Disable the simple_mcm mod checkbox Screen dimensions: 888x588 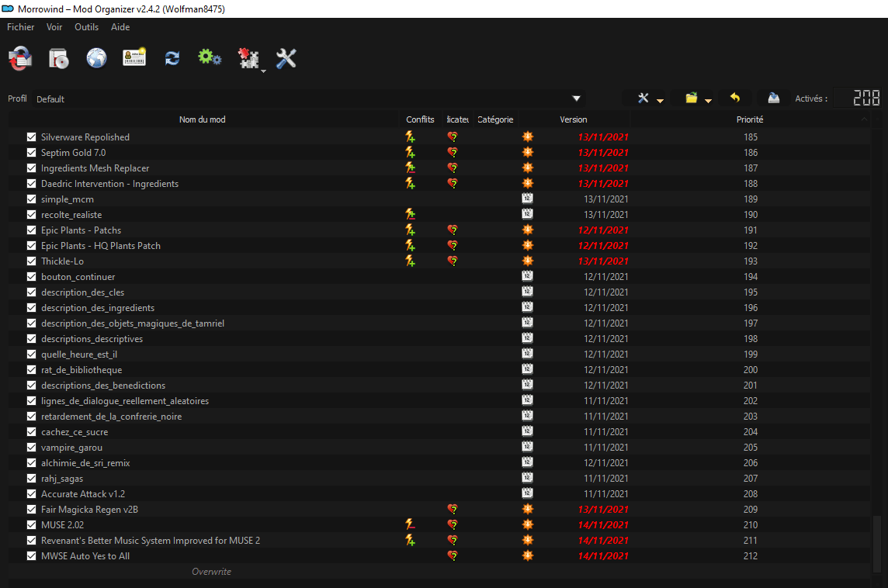[32, 199]
